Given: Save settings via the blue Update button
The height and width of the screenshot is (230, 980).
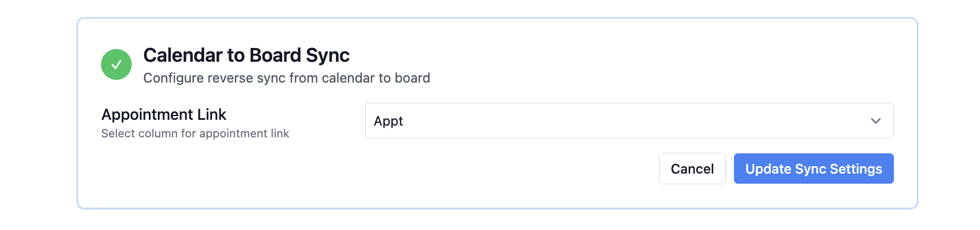Looking at the screenshot, I should [x=813, y=169].
